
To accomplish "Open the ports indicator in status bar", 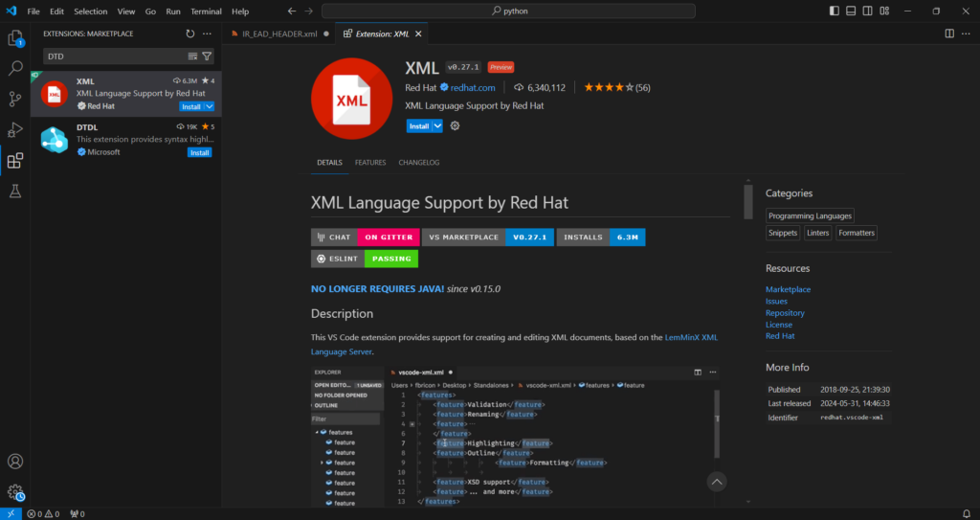I will [78, 513].
